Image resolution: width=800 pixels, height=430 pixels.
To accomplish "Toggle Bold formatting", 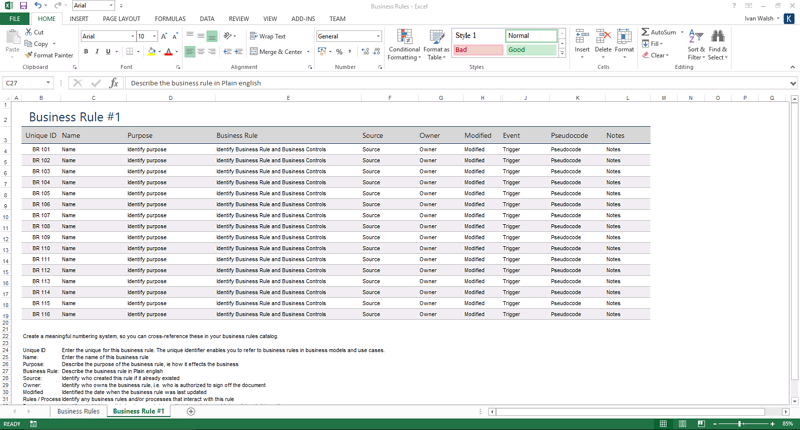I will tap(86, 52).
